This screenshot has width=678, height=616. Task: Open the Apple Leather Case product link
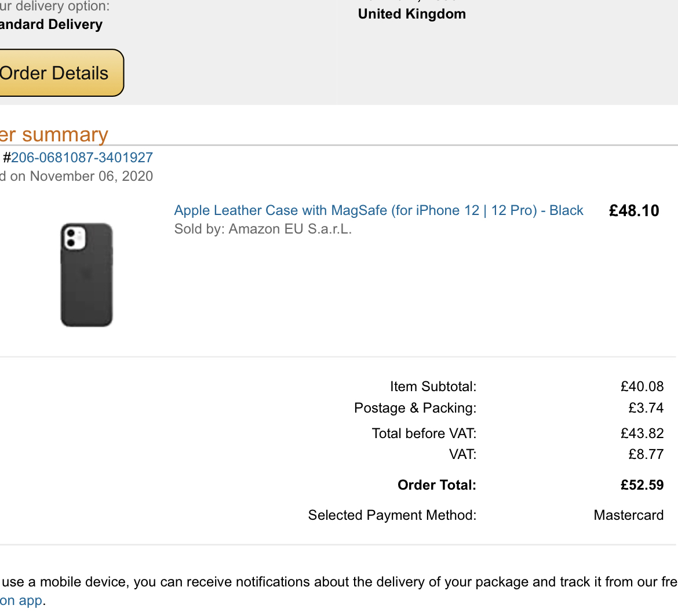point(378,210)
